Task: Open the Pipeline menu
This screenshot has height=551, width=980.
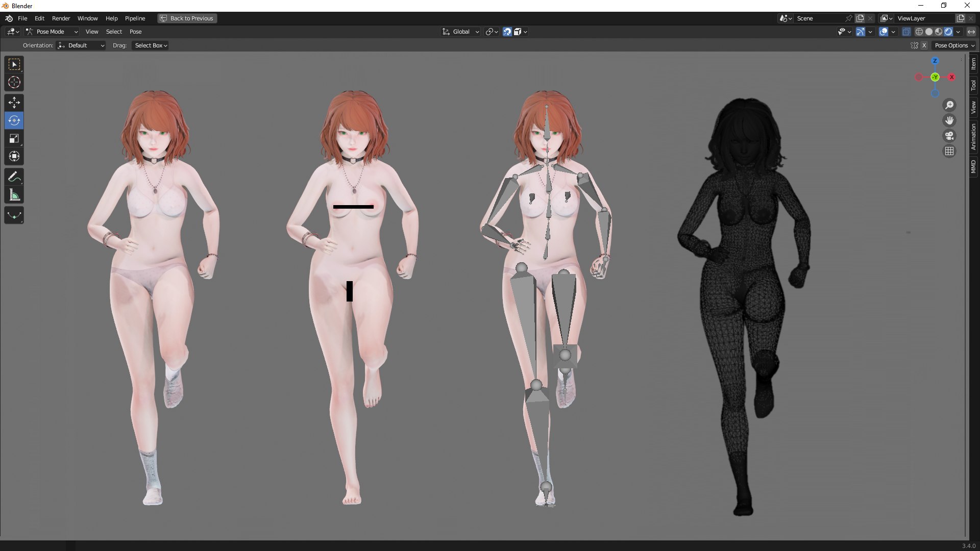Action: 135,18
